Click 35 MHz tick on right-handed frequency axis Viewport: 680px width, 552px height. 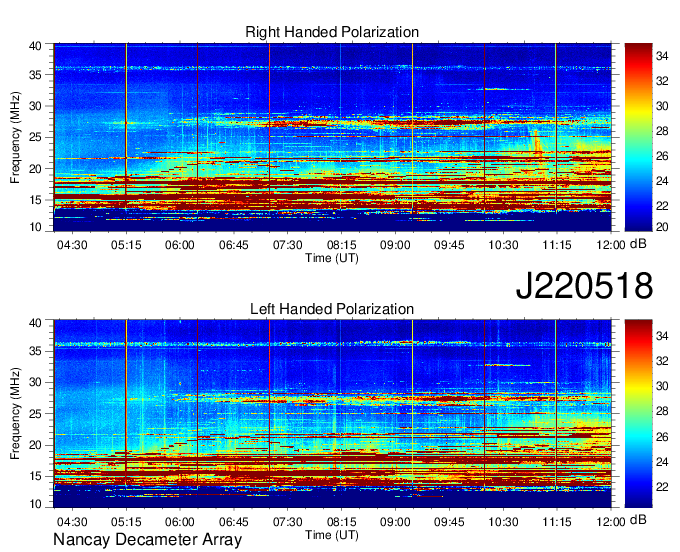[35, 75]
